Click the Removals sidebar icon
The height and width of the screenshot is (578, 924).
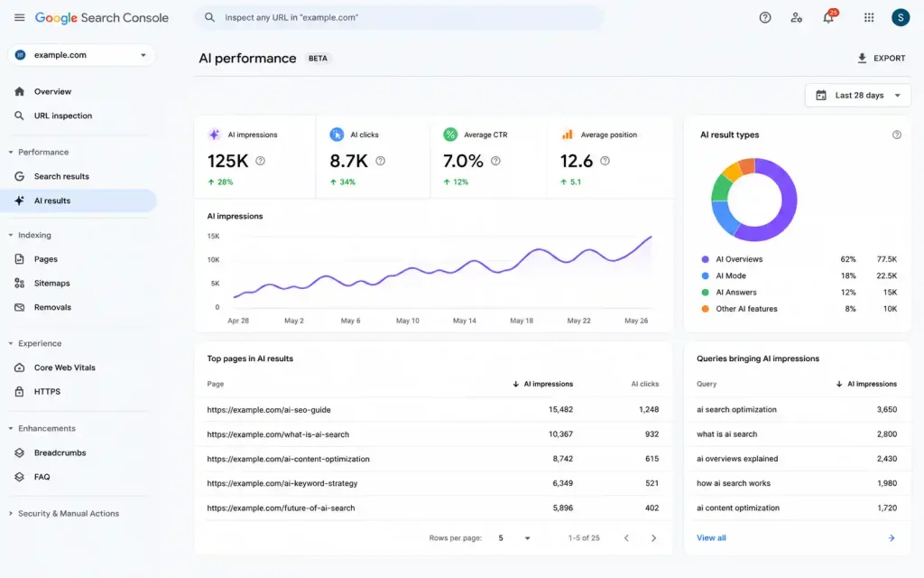coord(20,307)
